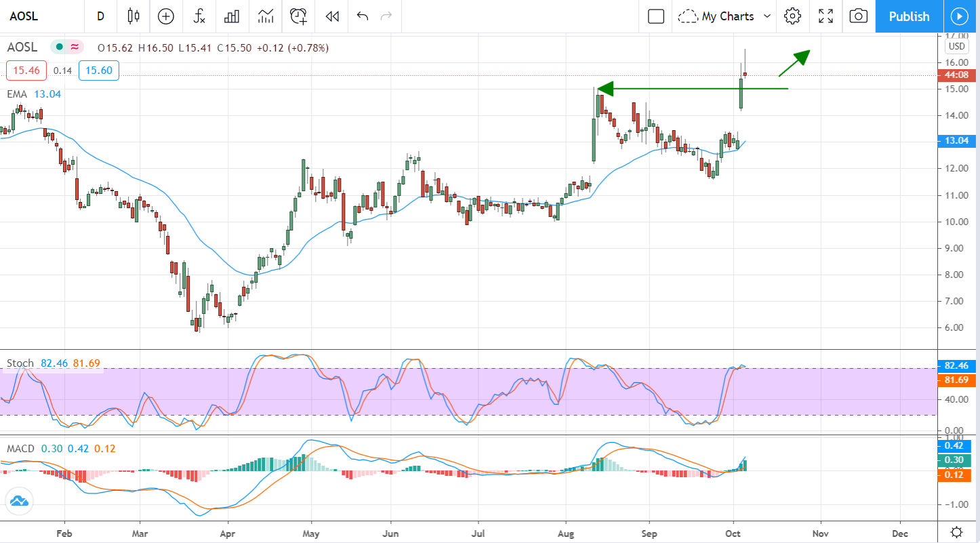Screen dimensions: 980x543
Task: Click the Publish button
Action: [x=908, y=16]
